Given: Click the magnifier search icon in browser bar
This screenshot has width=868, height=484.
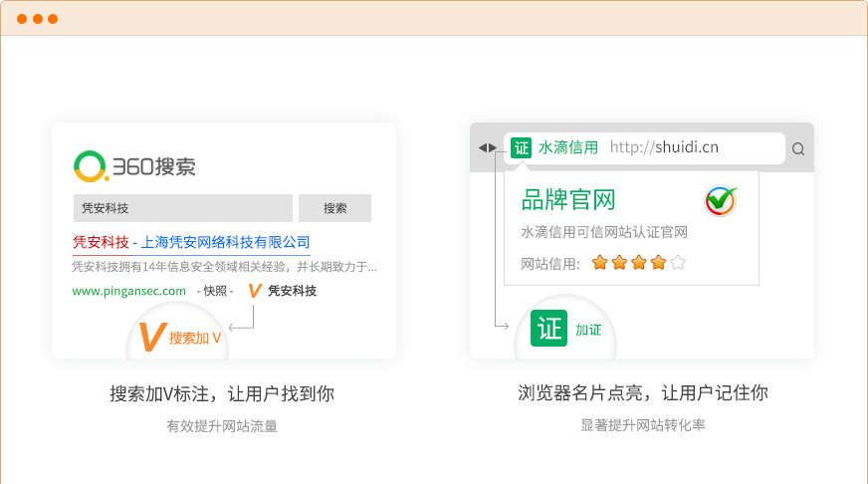Looking at the screenshot, I should pyautogui.click(x=798, y=149).
